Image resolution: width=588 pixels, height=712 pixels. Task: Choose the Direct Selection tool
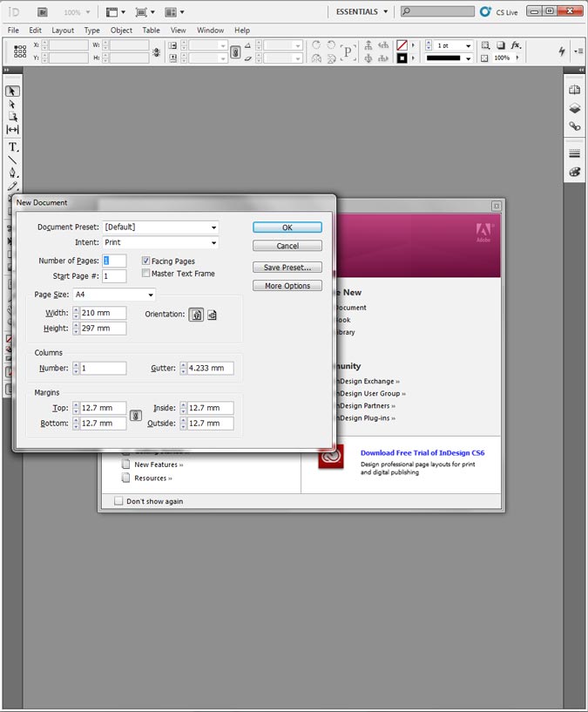[13, 104]
